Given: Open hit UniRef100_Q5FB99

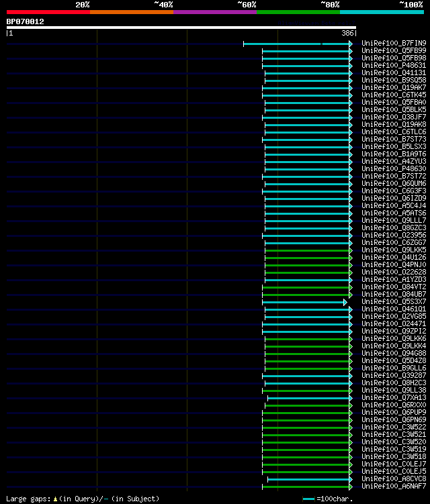Looking at the screenshot, I should click(x=394, y=50).
